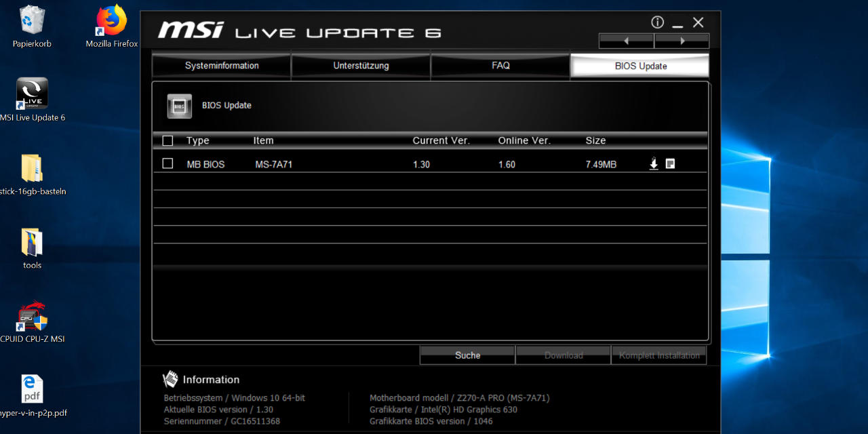The width and height of the screenshot is (868, 434).
Task: Click the BIOS chip icon beside BIOS Update
Action: click(x=180, y=106)
